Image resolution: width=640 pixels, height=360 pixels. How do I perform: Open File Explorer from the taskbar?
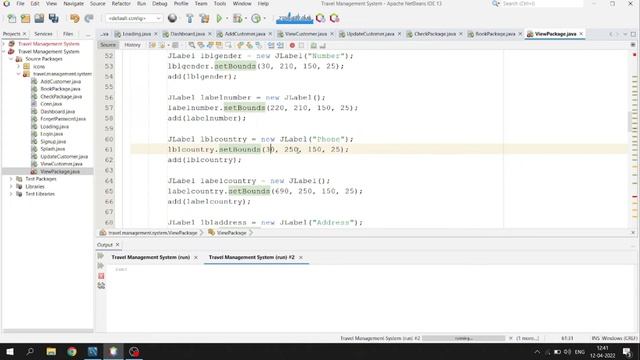(x=51, y=351)
